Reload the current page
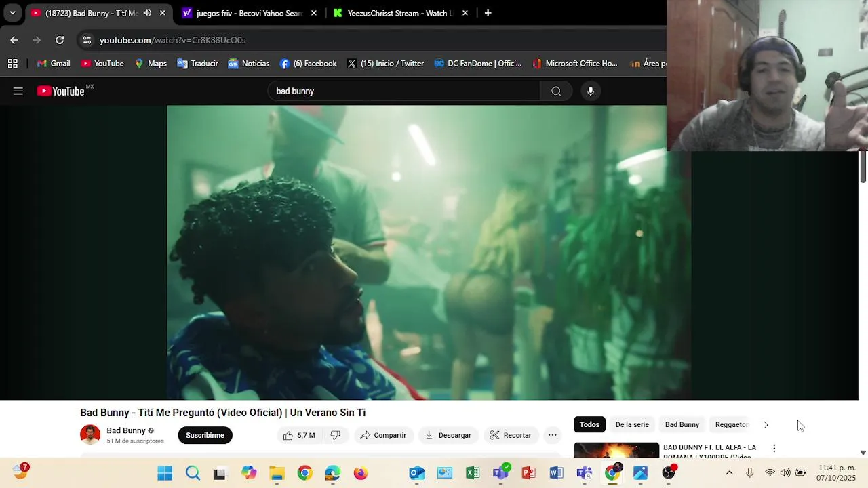Image resolution: width=868 pixels, height=488 pixels. (60, 40)
